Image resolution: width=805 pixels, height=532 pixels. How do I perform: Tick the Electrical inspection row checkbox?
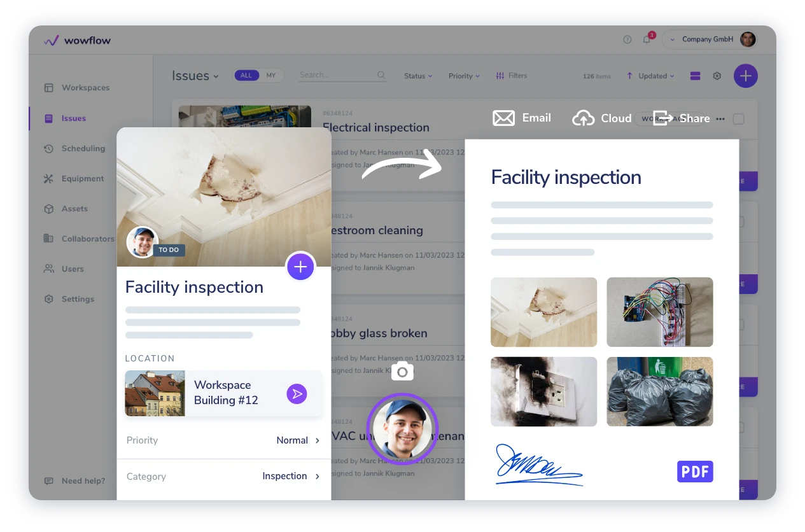click(739, 119)
